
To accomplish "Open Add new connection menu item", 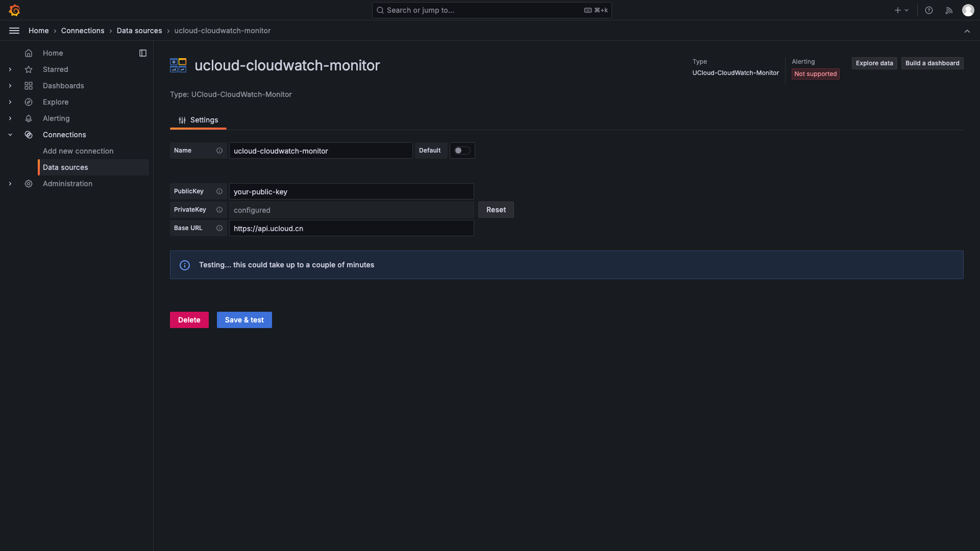I will tap(78, 151).
